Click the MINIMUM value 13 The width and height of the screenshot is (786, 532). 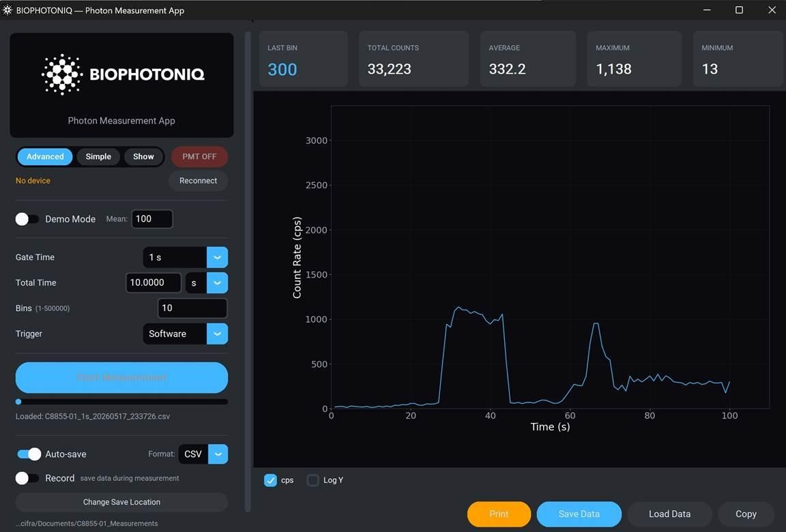tap(710, 69)
